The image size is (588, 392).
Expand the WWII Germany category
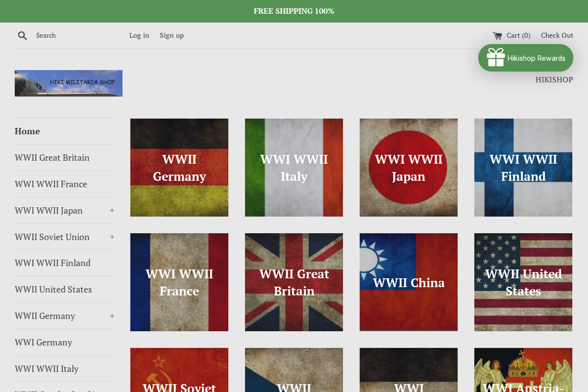[112, 316]
